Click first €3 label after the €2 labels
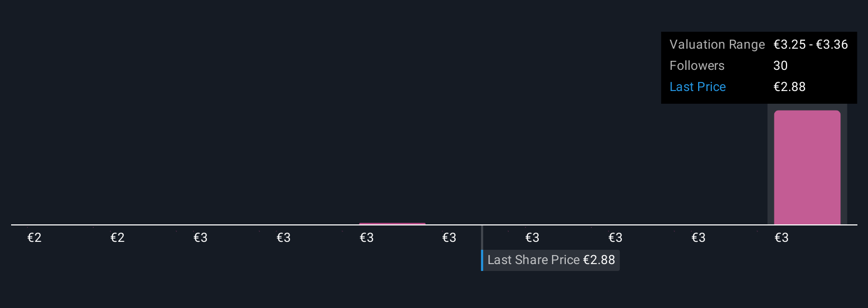 (x=201, y=238)
